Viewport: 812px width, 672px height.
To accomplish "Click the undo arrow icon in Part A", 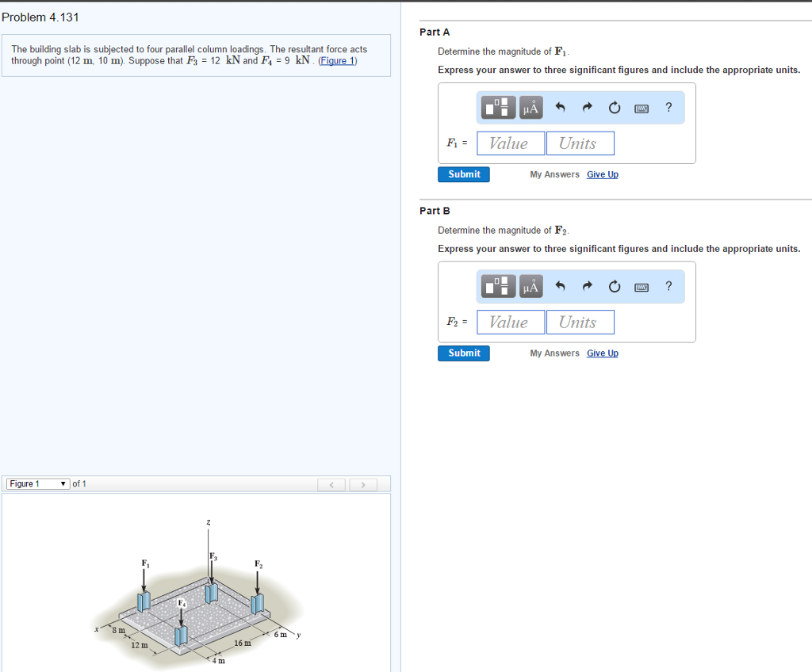I will [561, 107].
